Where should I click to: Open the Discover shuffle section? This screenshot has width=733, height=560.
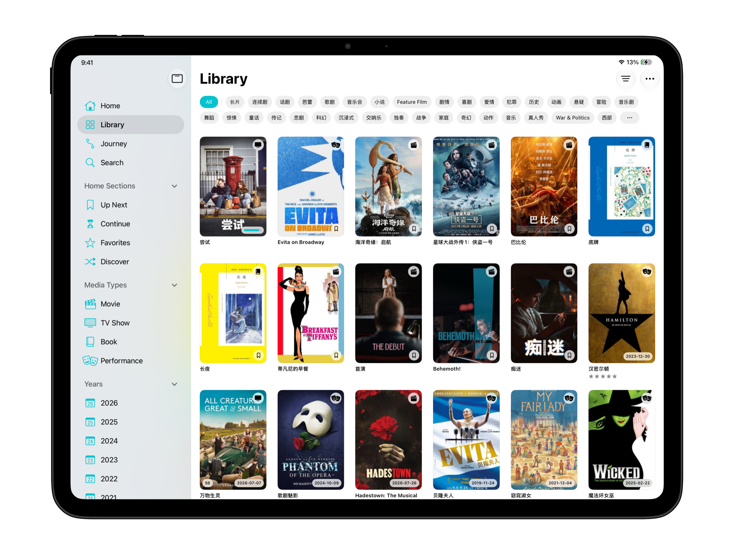coord(130,262)
